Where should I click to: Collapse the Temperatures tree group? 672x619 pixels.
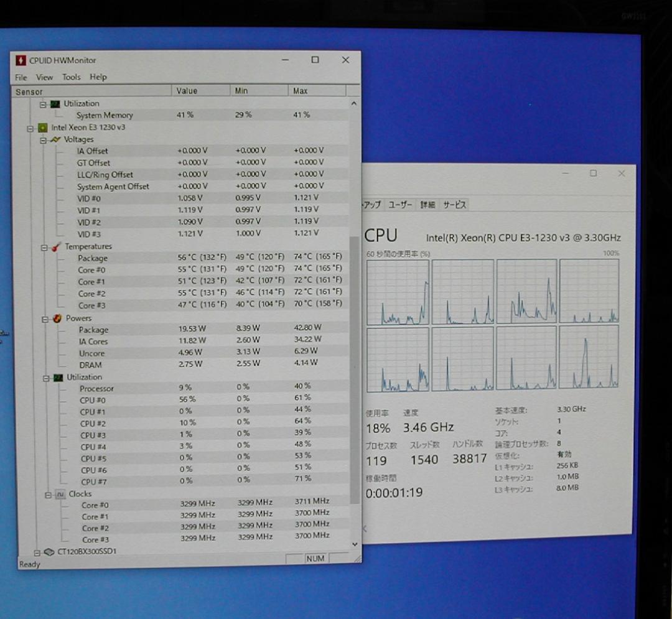(x=44, y=248)
